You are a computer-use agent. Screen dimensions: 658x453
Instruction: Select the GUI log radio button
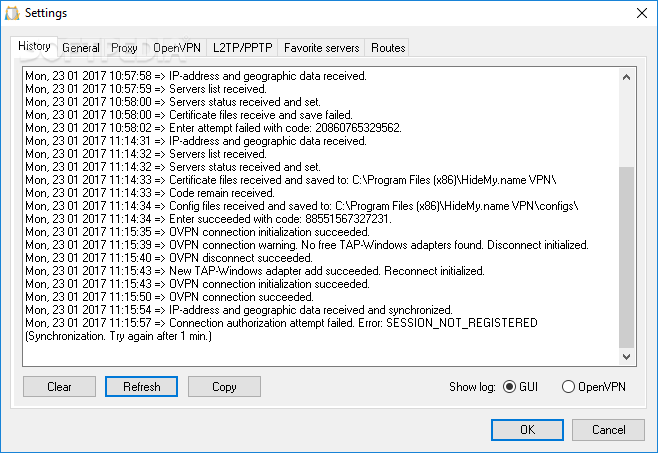(520, 387)
